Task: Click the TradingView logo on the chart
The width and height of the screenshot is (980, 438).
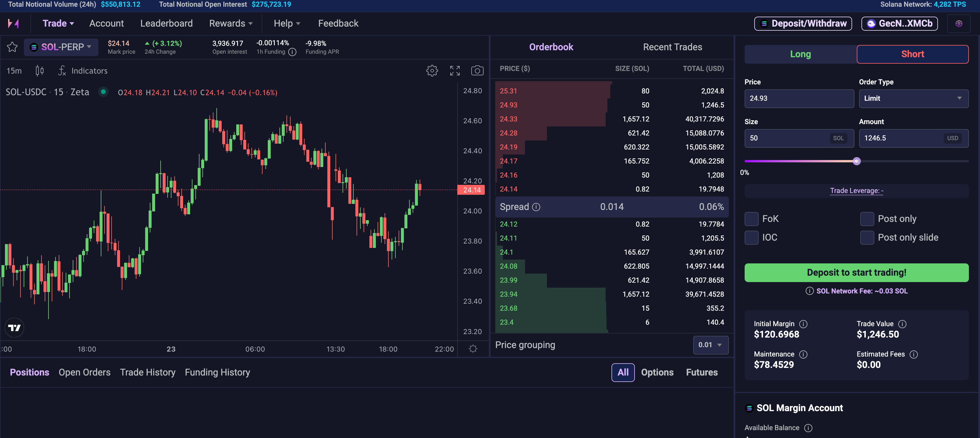Action: click(x=14, y=327)
